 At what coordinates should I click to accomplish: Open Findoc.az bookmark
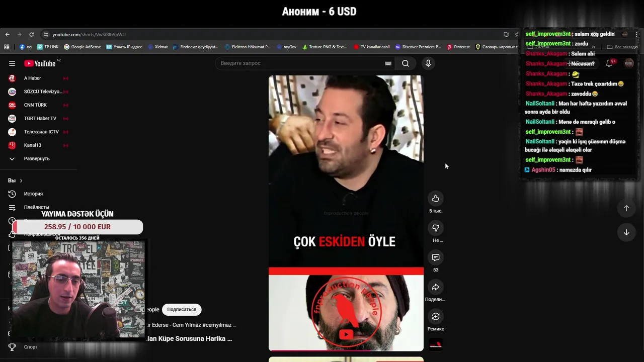[x=196, y=47]
